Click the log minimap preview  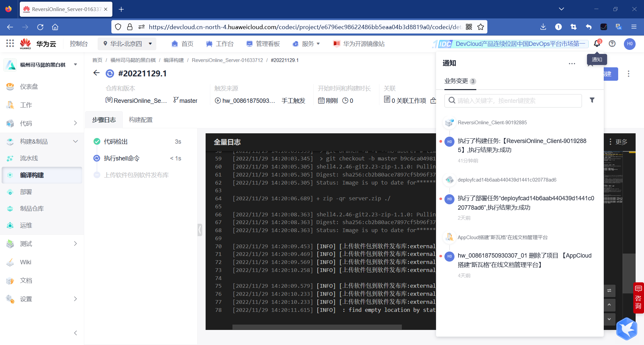click(x=613, y=178)
